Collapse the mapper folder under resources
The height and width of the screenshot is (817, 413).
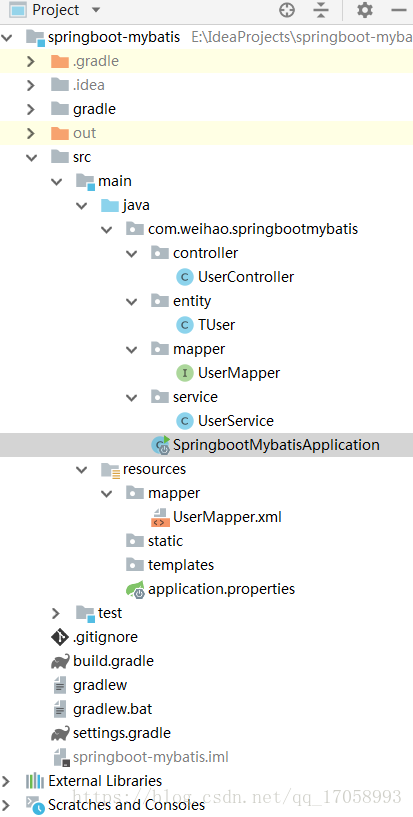[x=106, y=494]
